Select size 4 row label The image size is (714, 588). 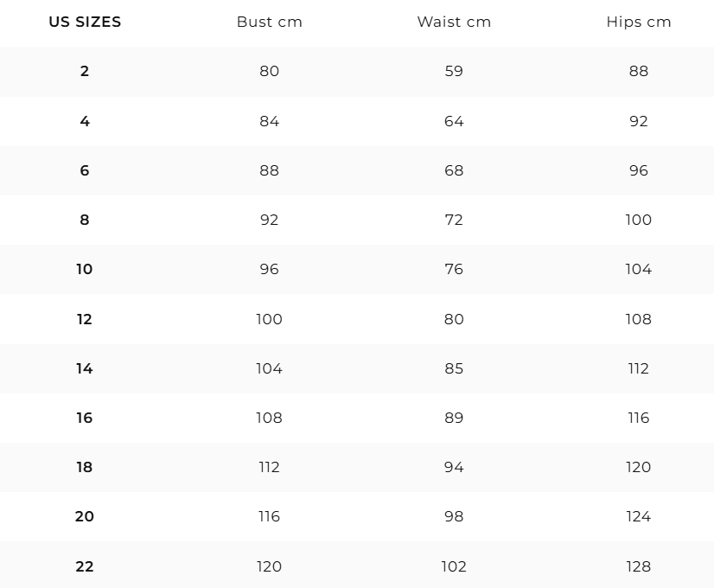85,121
